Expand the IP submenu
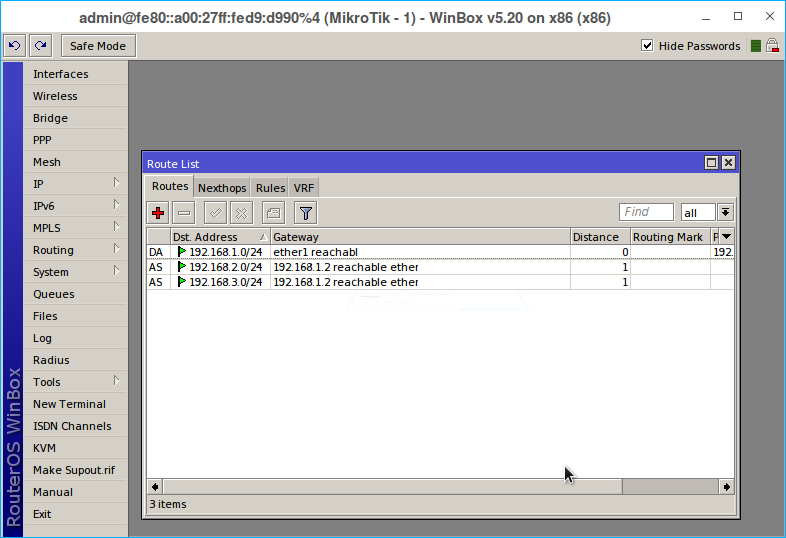786x538 pixels. [x=76, y=184]
